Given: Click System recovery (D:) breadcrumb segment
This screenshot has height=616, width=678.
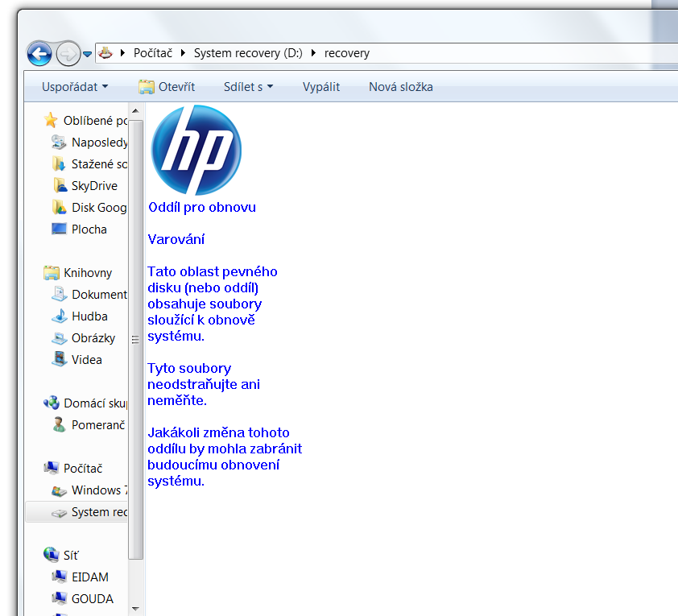Looking at the screenshot, I should [x=247, y=53].
